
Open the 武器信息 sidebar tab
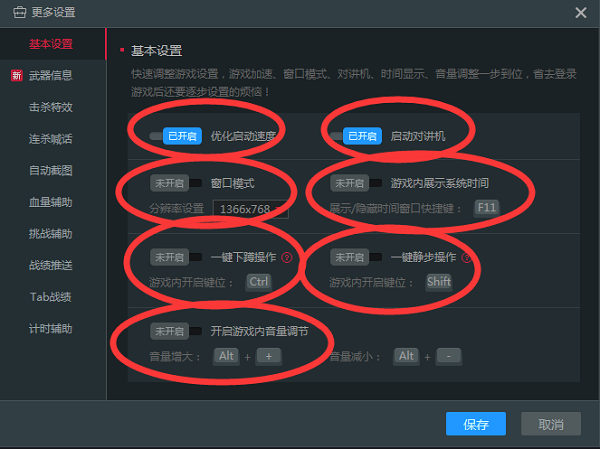[x=53, y=75]
